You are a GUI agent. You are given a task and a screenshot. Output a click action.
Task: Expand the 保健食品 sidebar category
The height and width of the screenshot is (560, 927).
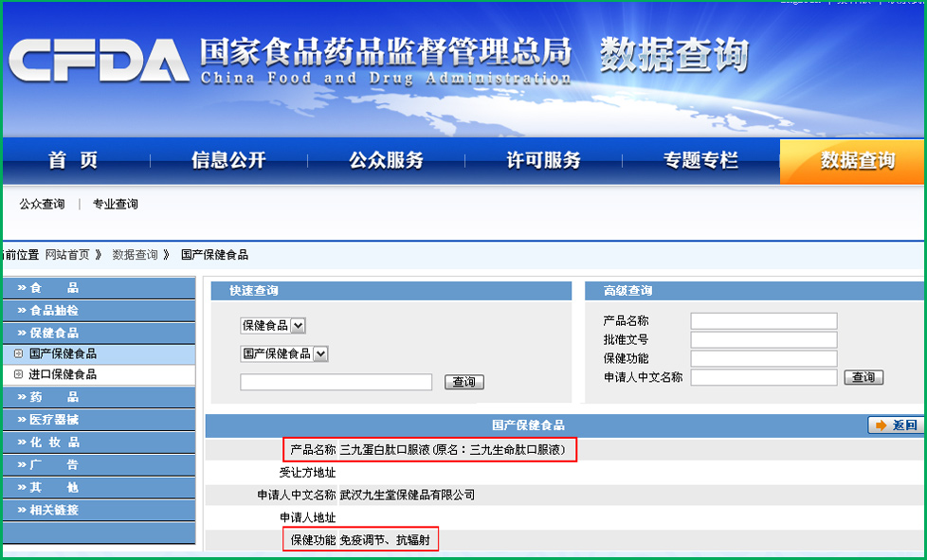click(100, 333)
